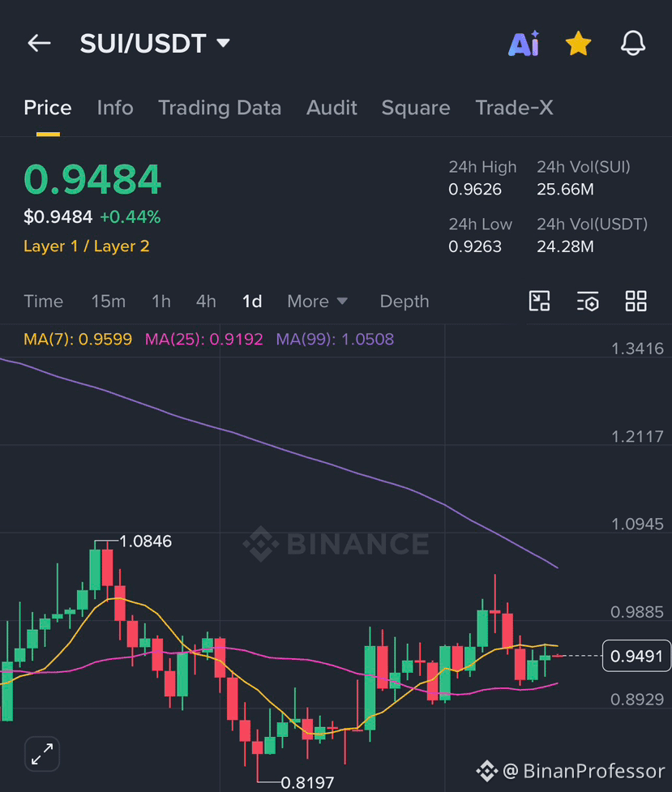Select the Time chart interval

click(44, 302)
